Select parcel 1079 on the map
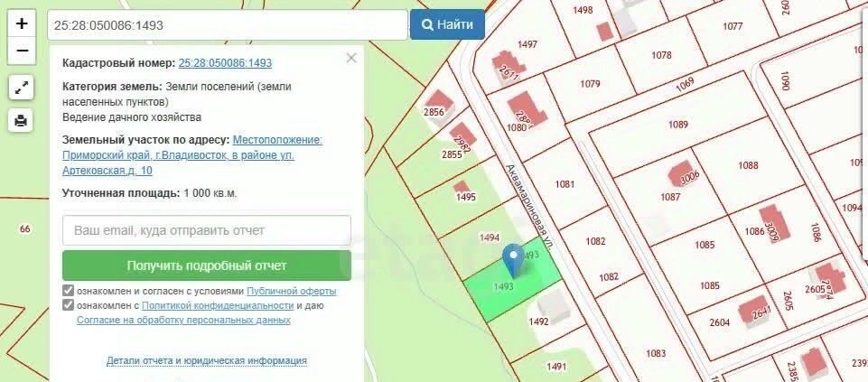 pyautogui.click(x=590, y=84)
